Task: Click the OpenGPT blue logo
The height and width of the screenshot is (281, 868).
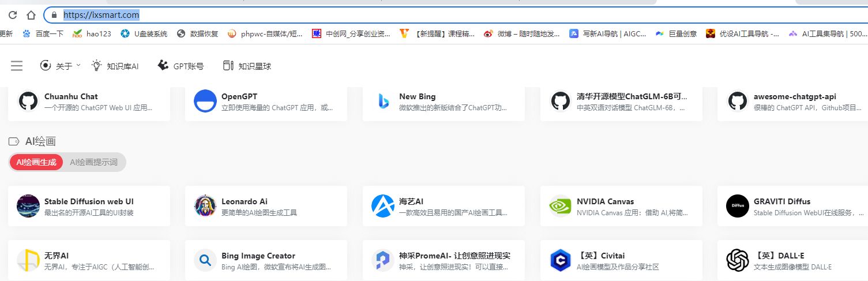Action: coord(205,101)
